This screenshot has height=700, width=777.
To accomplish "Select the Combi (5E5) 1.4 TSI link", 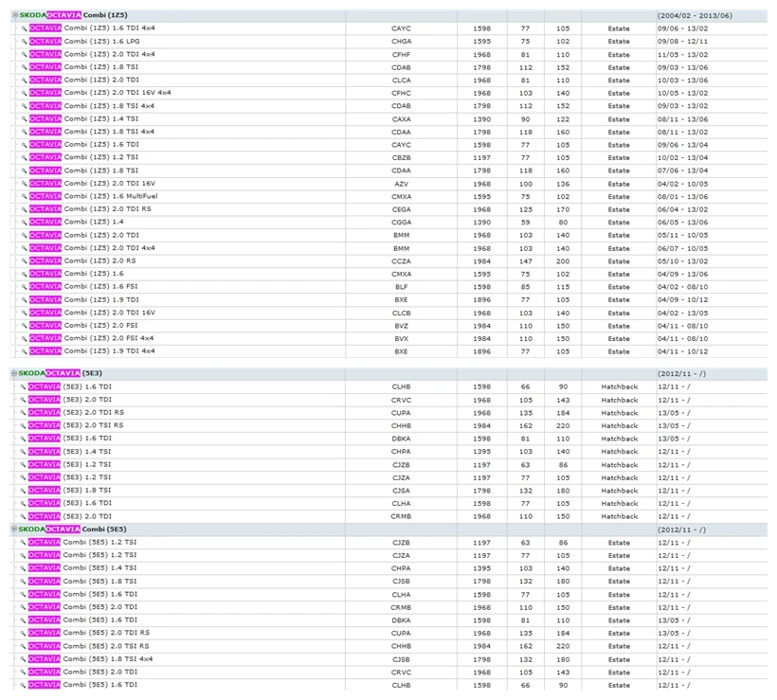I will coord(82,568).
